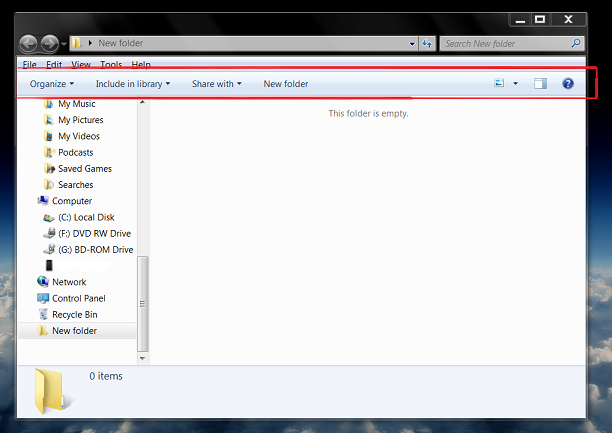Open the Include in library dropdown
This screenshot has width=612, height=433.
[x=133, y=84]
